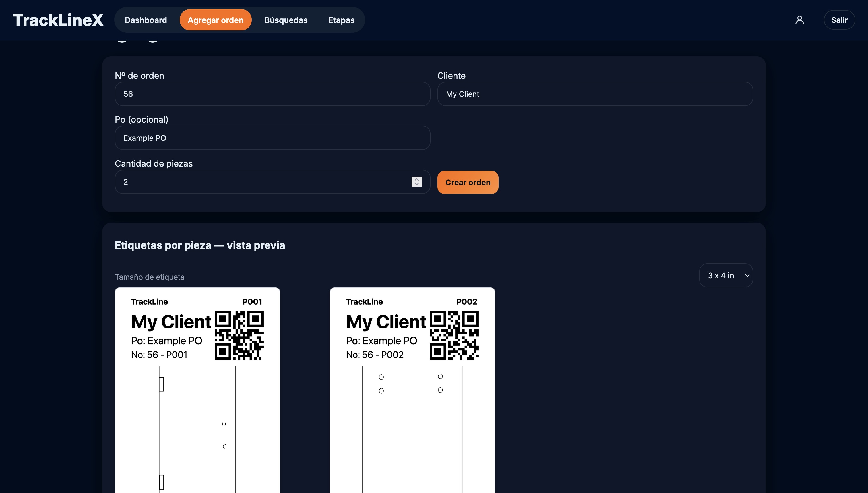Viewport: 868px width, 493px height.
Task: Click 'Po: Example PO' on label P001
Action: click(x=166, y=341)
